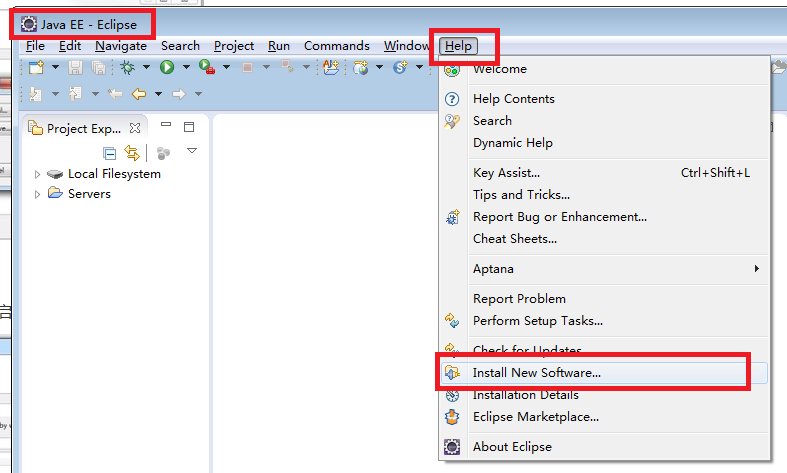787x473 pixels.
Task: Choose Key Assist... entry
Action: [604, 173]
